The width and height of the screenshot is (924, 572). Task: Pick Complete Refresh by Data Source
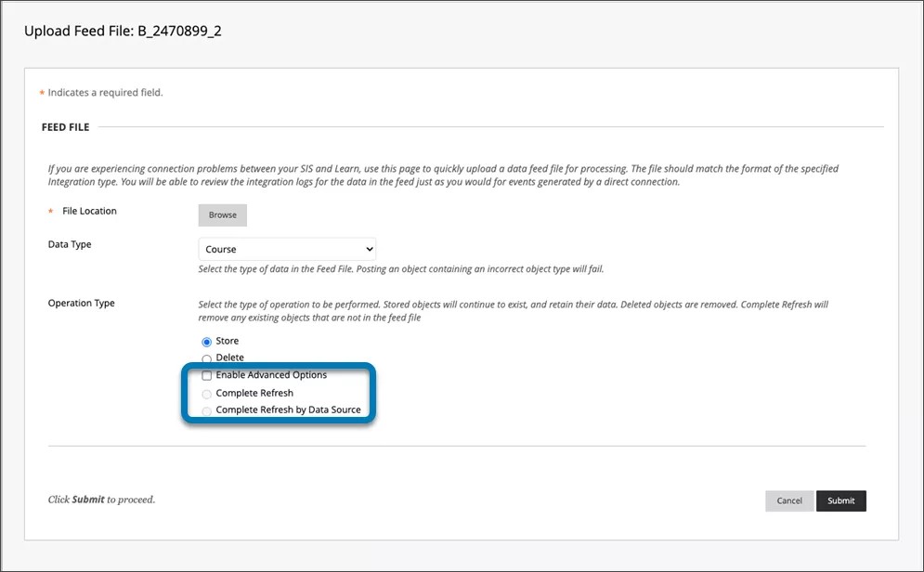206,409
